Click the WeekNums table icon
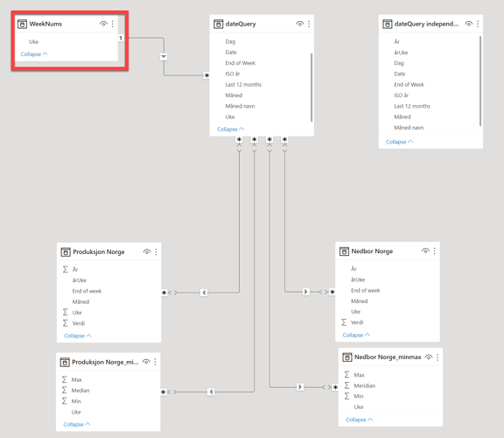The image size is (504, 438). [22, 25]
